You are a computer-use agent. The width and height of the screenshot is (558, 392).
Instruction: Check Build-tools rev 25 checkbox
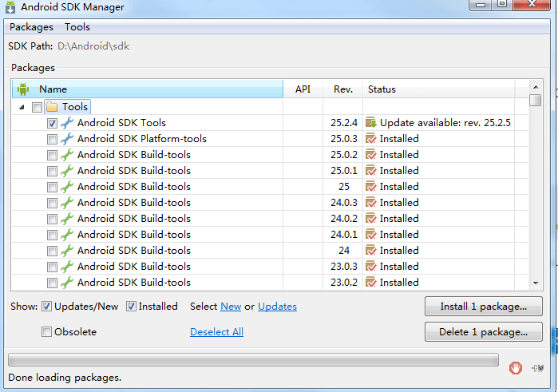coord(52,188)
